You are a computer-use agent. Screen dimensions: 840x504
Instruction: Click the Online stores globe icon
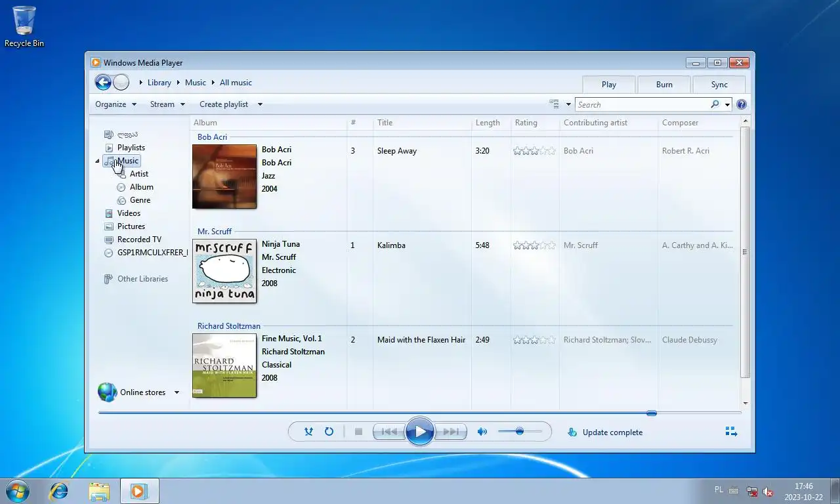[108, 392]
